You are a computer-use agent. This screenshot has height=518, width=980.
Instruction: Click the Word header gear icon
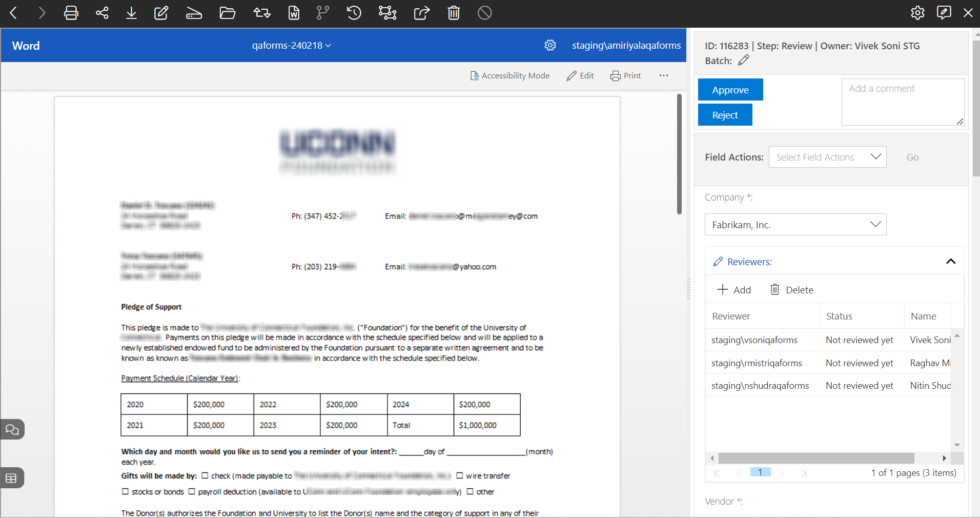coord(550,45)
